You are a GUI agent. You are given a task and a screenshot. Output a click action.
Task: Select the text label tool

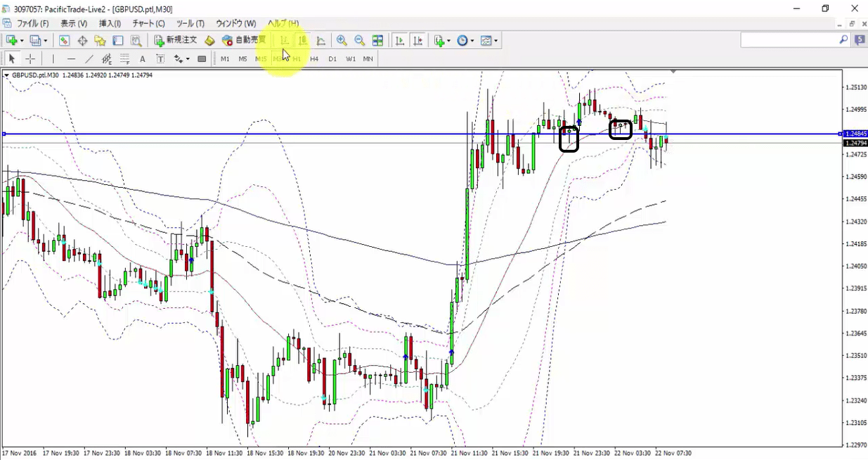pyautogui.click(x=160, y=59)
